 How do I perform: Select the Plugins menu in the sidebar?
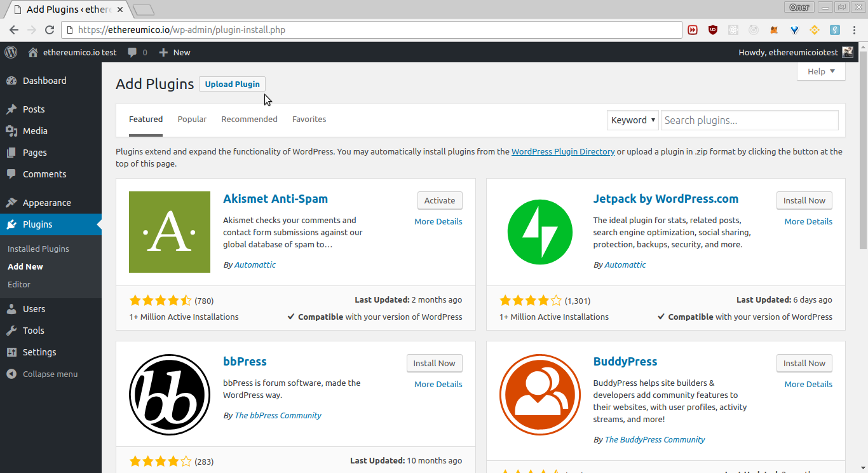click(x=51, y=224)
